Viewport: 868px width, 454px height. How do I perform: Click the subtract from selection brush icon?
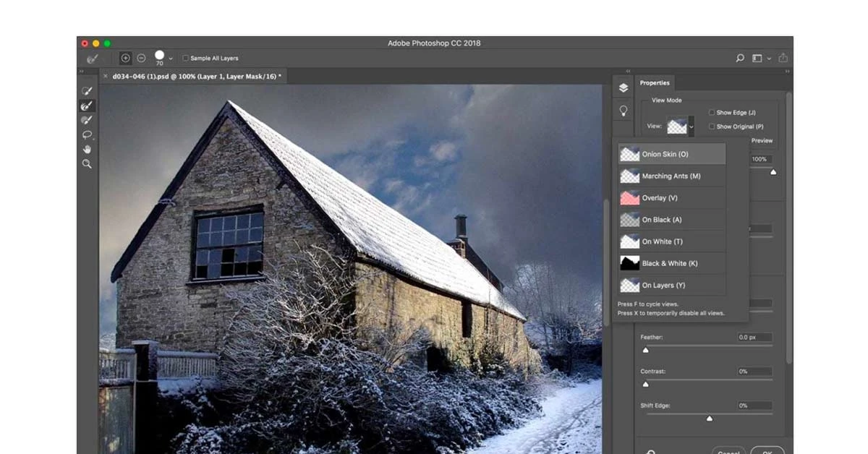(142, 58)
